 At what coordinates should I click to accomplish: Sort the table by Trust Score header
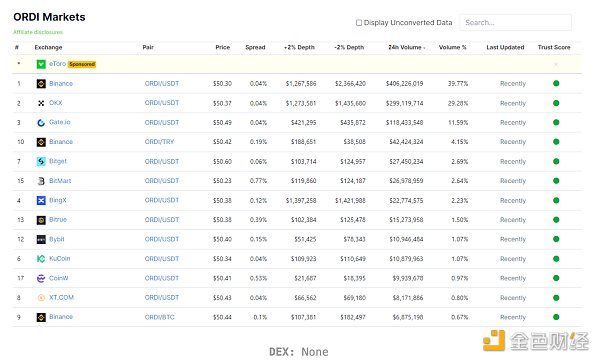[554, 47]
